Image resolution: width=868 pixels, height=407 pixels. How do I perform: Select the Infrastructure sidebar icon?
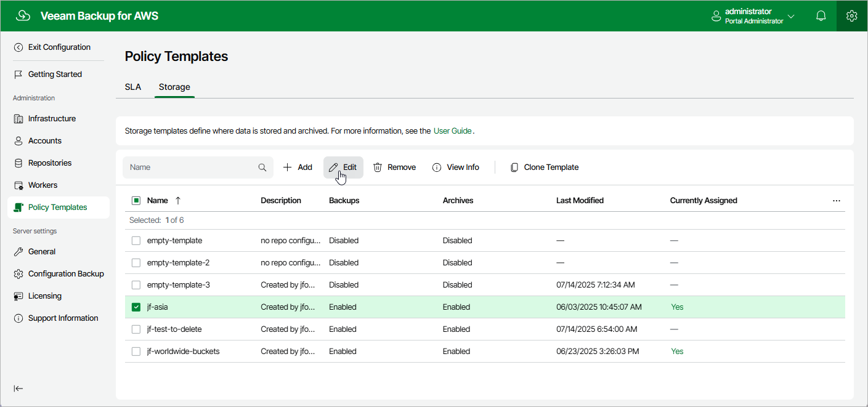tap(18, 118)
